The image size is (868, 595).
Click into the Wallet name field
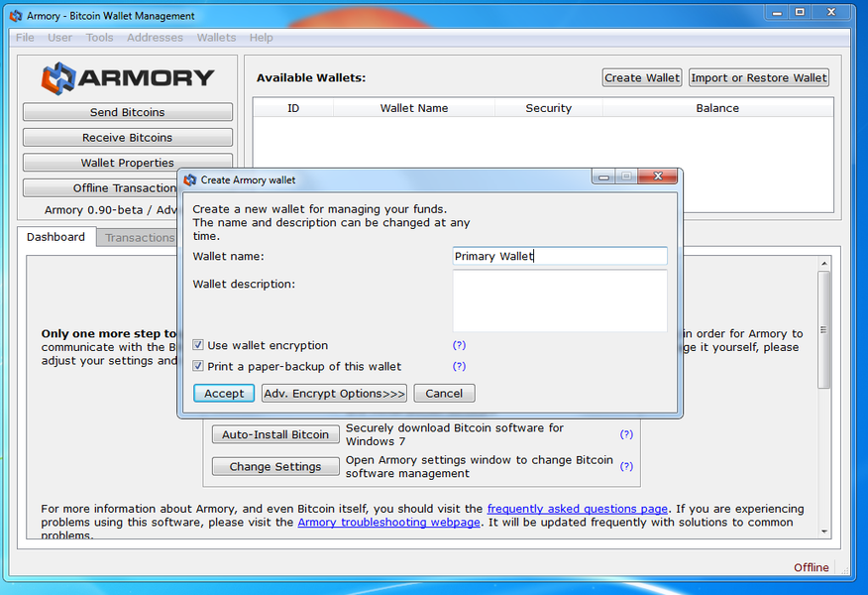pyautogui.click(x=560, y=256)
